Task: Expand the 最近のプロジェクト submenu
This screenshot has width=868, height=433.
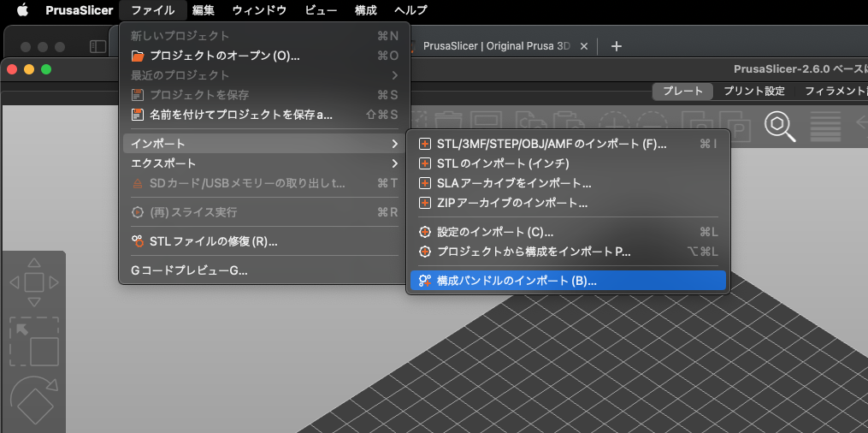Action: [264, 74]
